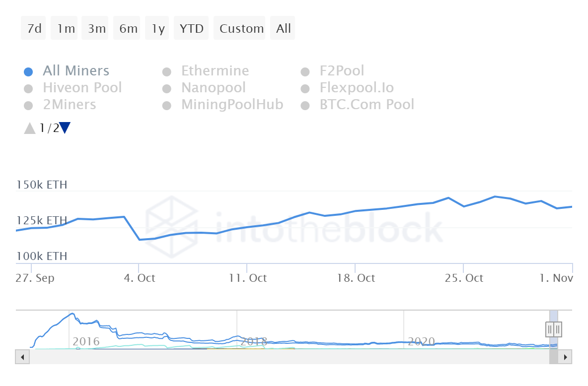Image resolution: width=588 pixels, height=386 pixels.
Task: Select the 7d time range button
Action: click(x=34, y=28)
